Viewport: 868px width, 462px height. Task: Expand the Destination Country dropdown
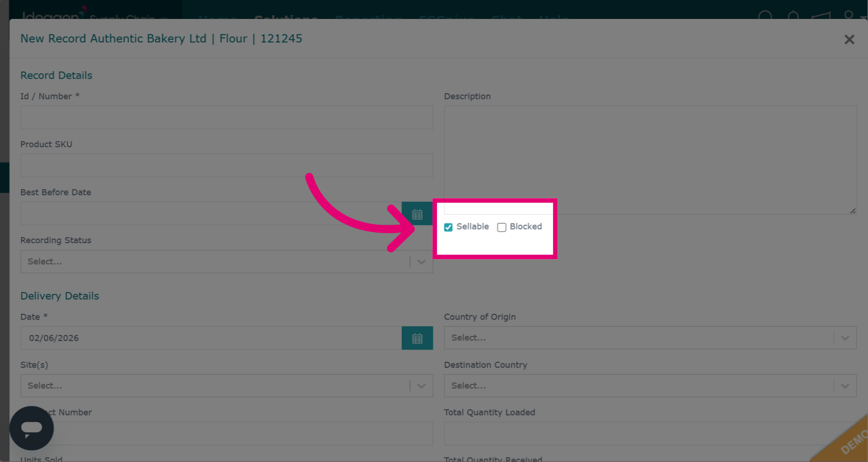[650, 386]
